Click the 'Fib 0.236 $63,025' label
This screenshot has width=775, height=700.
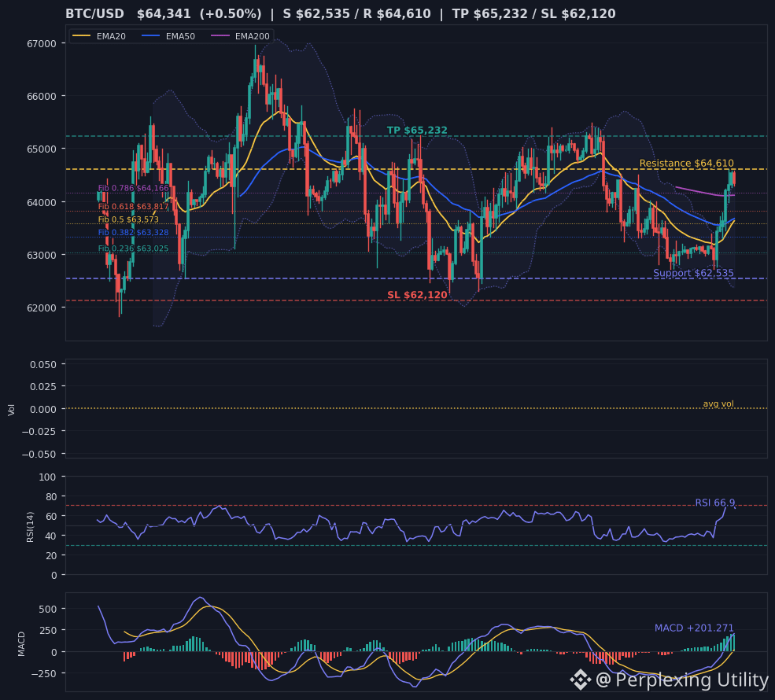tap(134, 249)
